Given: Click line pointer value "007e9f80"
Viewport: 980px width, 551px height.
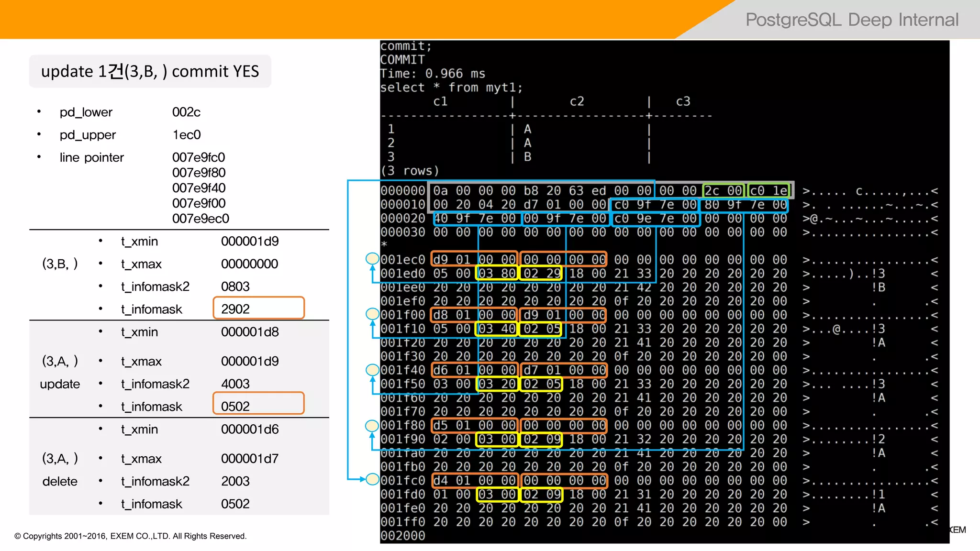Looking at the screenshot, I should [199, 173].
